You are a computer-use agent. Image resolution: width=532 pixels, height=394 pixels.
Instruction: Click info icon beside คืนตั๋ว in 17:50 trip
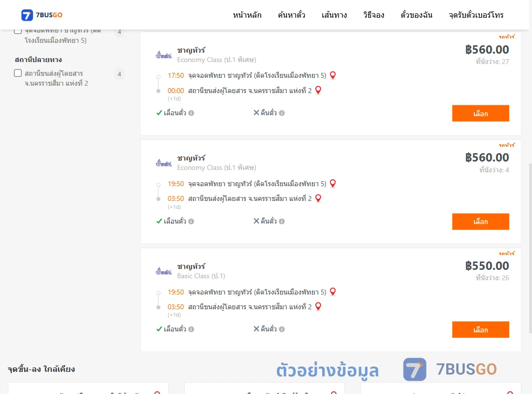[x=282, y=113]
